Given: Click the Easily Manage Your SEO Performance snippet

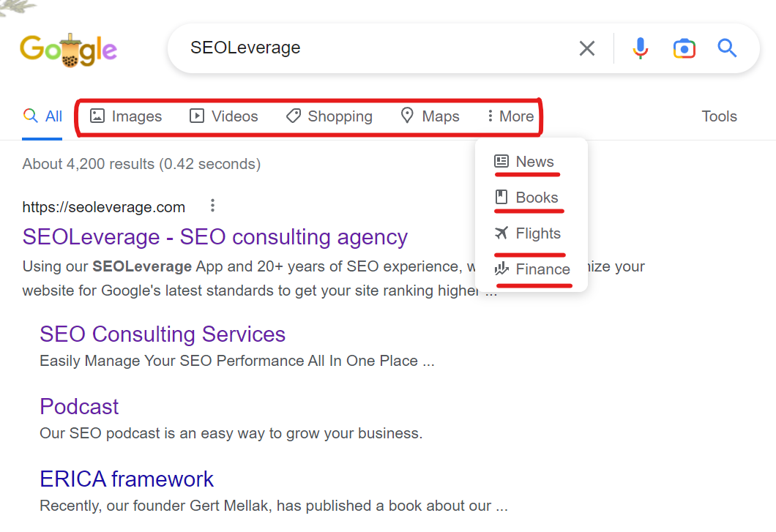Looking at the screenshot, I should point(237,361).
